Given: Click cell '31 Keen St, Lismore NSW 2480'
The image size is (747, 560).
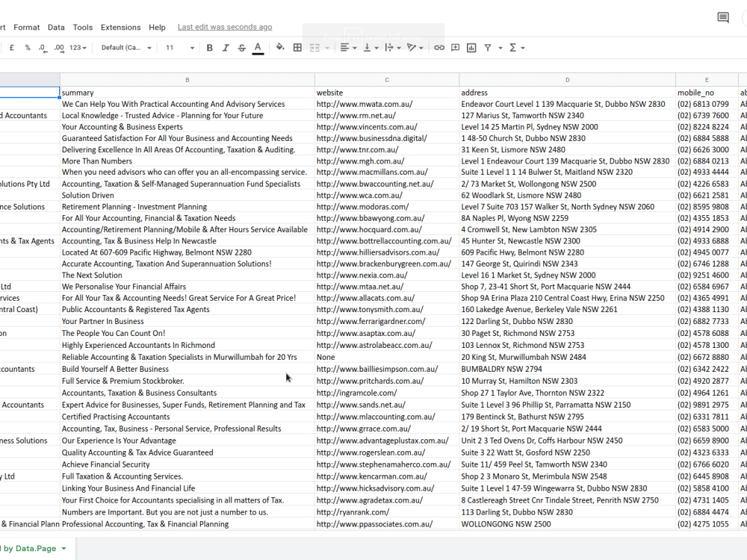Looking at the screenshot, I should tap(568, 149).
